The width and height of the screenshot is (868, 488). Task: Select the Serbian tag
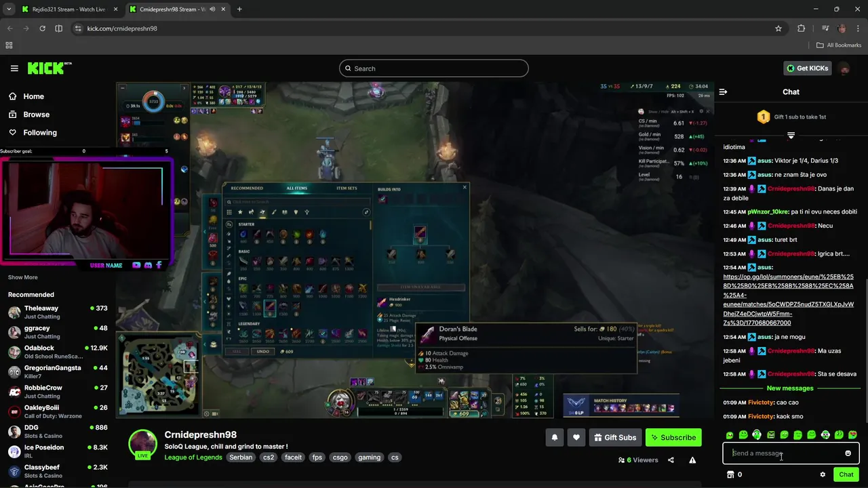point(241,457)
